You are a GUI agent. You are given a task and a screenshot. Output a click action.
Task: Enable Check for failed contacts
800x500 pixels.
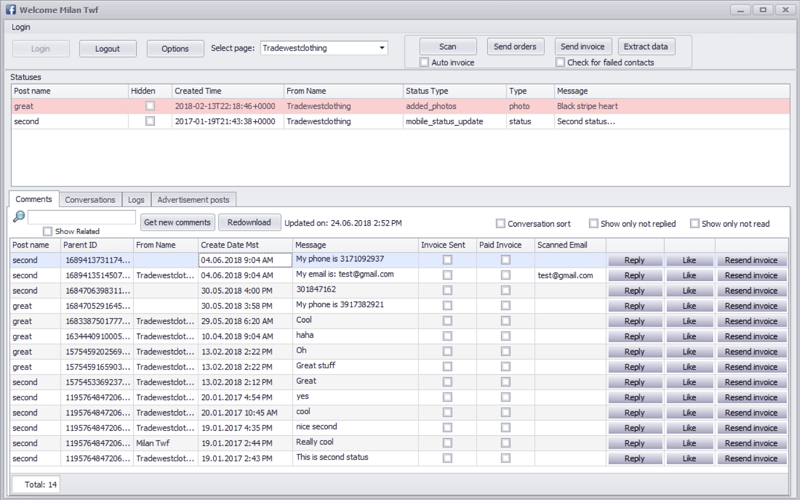coord(560,62)
